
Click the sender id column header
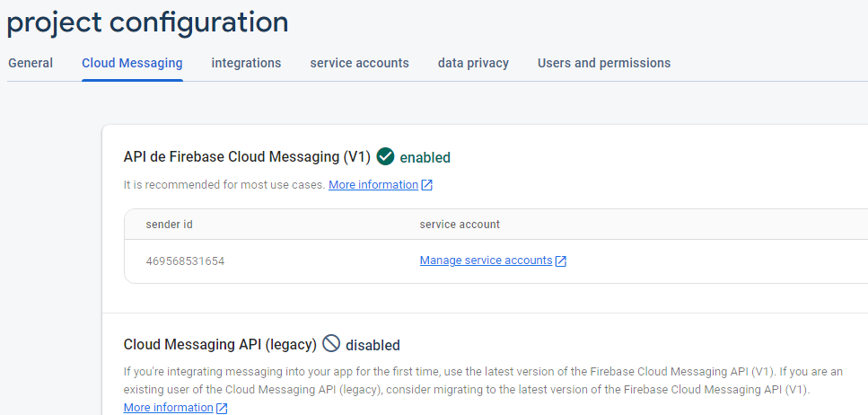coord(169,224)
